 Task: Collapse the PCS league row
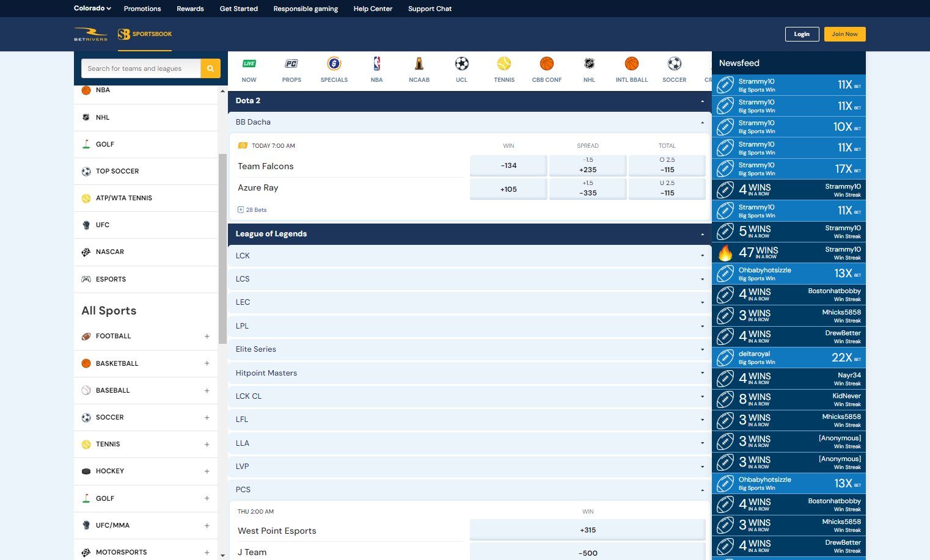pyautogui.click(x=469, y=490)
